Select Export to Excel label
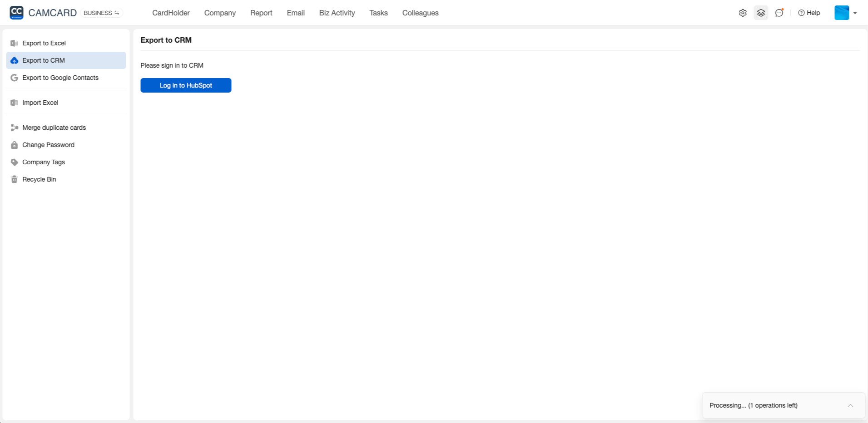Viewport: 868px width, 423px height. click(44, 43)
